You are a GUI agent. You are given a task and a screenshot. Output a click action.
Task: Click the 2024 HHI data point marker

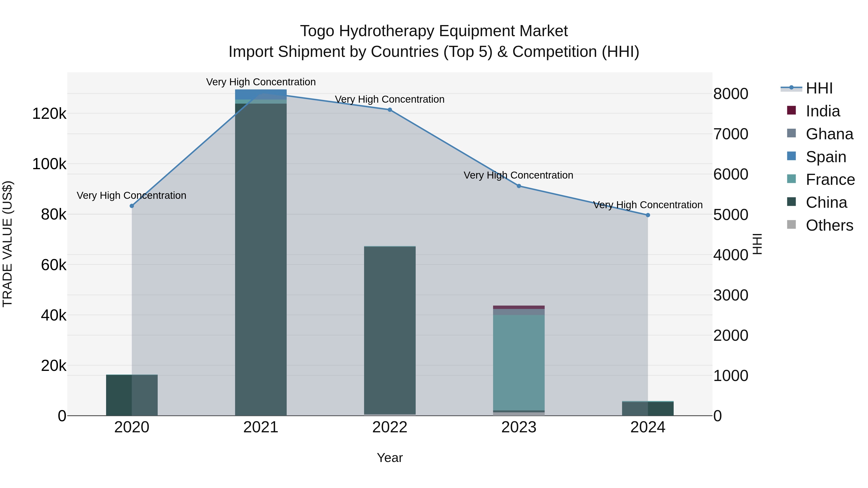(x=648, y=215)
